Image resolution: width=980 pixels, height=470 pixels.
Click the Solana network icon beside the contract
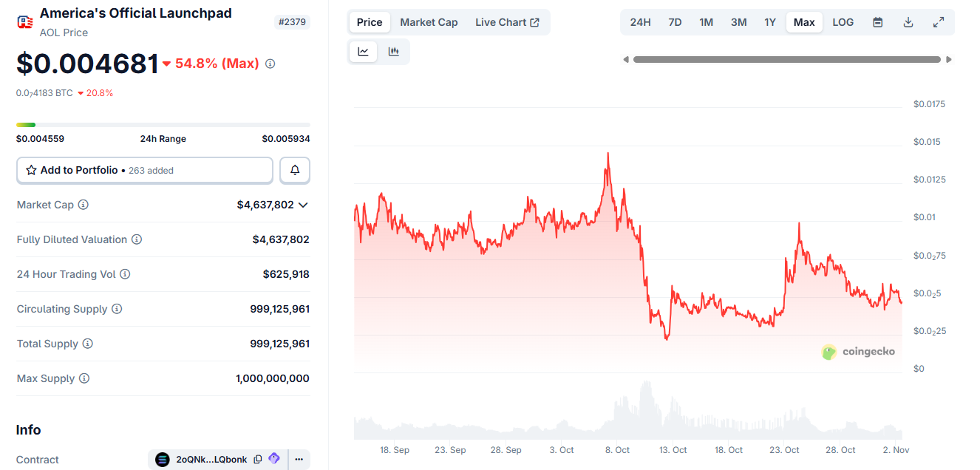click(x=162, y=459)
